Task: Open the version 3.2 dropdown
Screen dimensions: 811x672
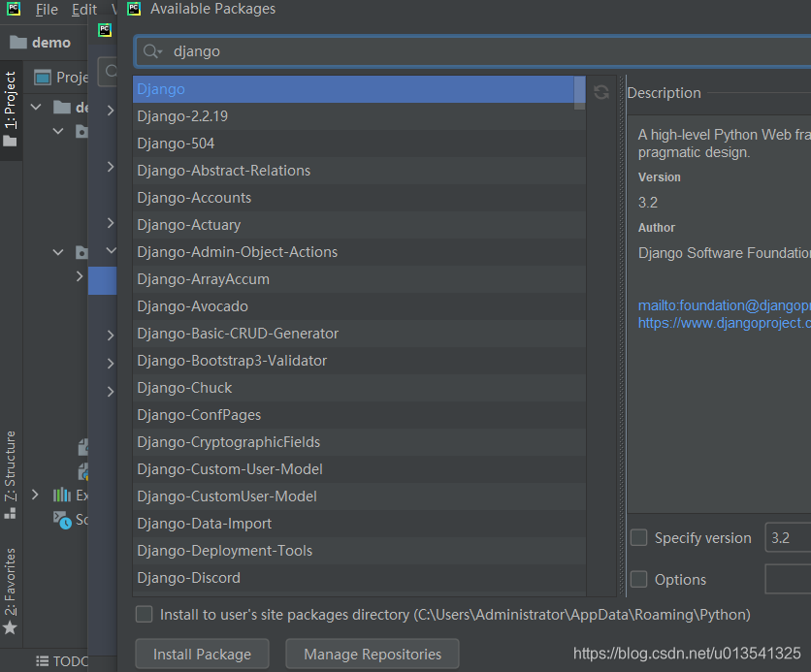Action: (788, 537)
